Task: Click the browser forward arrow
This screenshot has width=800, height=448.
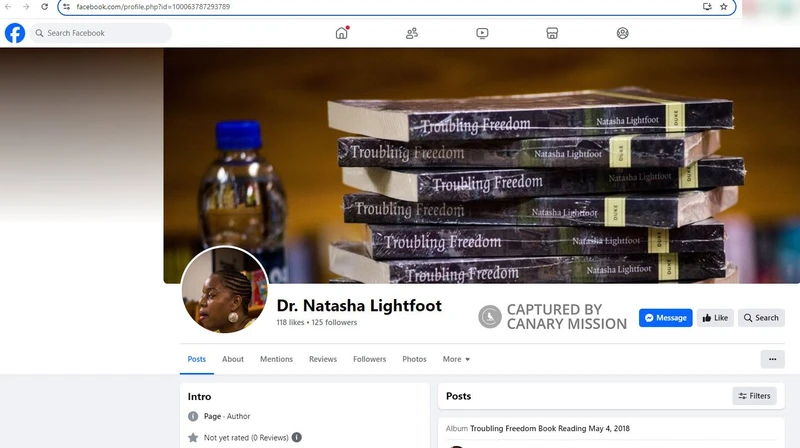Action: click(x=26, y=7)
